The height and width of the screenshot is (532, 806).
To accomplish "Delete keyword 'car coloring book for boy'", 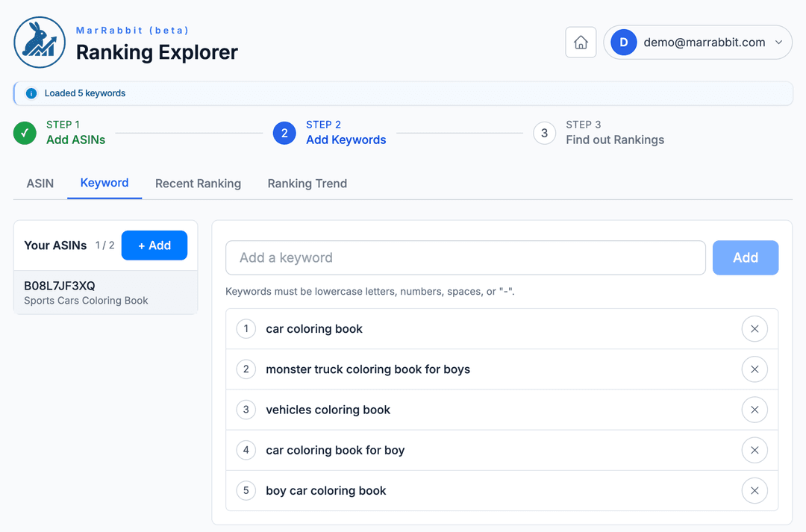I will (x=754, y=450).
